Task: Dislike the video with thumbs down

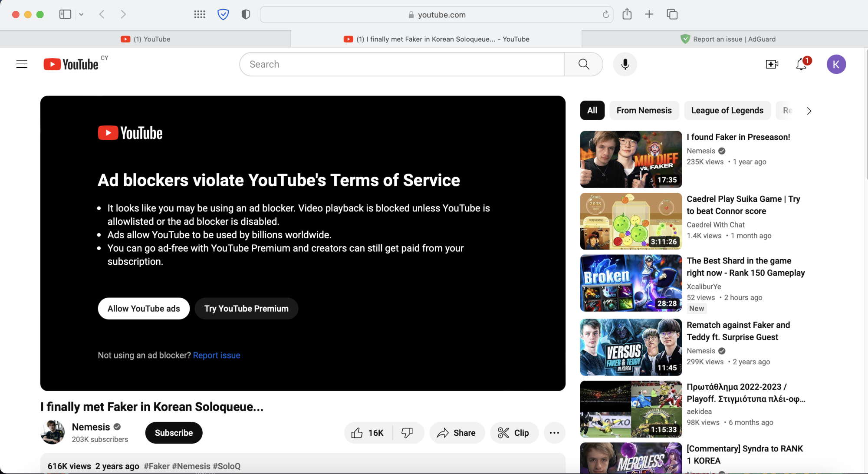Action: coord(407,432)
